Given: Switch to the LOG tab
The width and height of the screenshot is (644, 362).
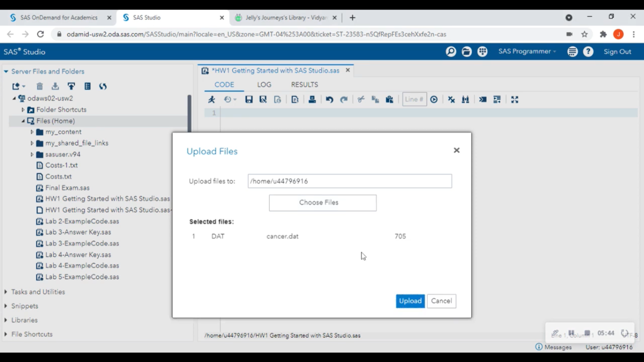Looking at the screenshot, I should (264, 84).
